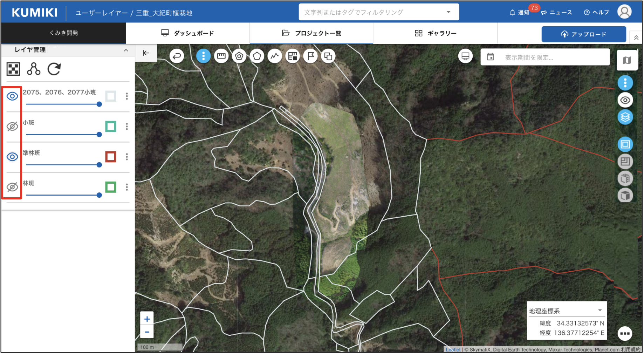Viewport: 644px width, 354px height.
Task: Click the flag marker tool
Action: pyautogui.click(x=310, y=56)
